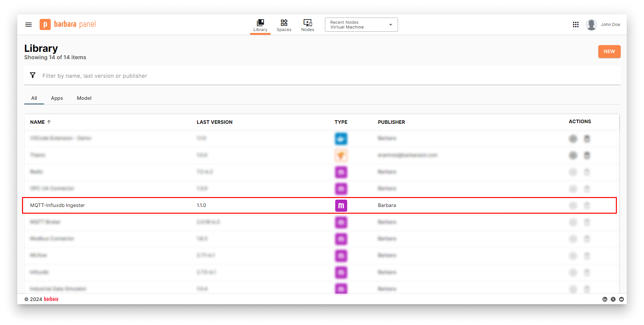This screenshot has width=644, height=325.
Task: Open the John Doe profile menu
Action: coord(603,24)
